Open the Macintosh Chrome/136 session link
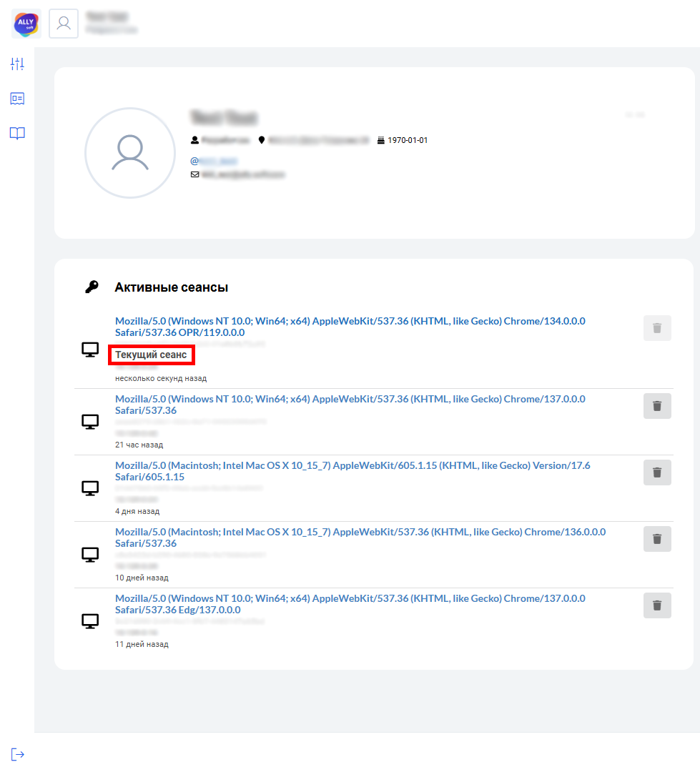The width and height of the screenshot is (700, 772). [x=360, y=537]
